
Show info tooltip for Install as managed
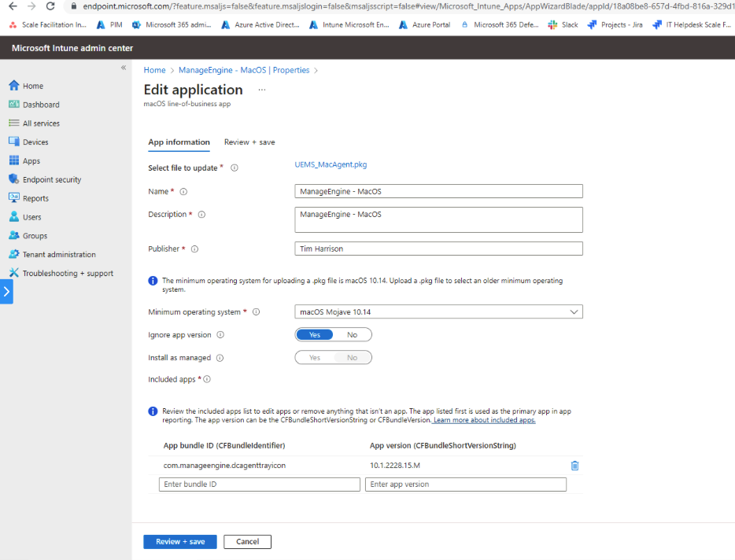[x=220, y=358]
